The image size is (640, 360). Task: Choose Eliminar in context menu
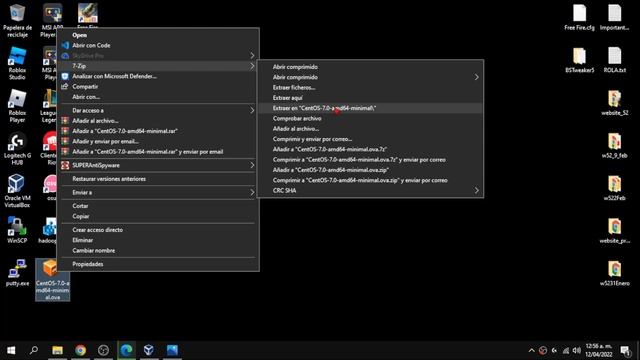point(158,240)
